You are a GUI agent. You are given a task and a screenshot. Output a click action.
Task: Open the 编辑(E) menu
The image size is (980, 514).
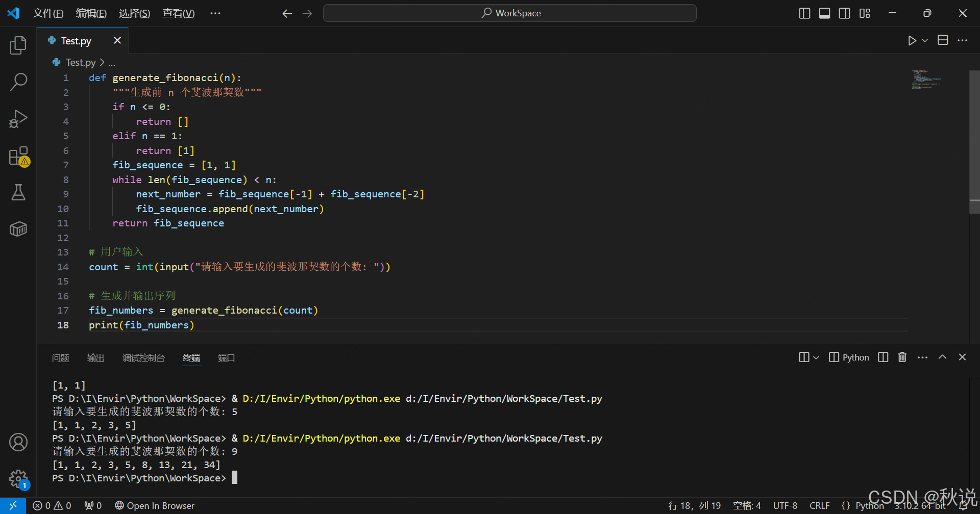[x=91, y=13]
